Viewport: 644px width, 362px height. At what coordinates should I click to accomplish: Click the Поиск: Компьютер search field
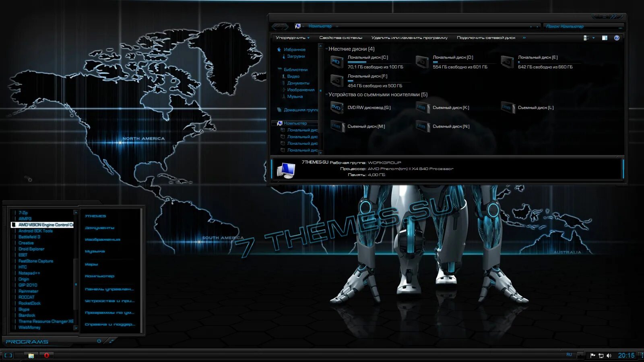pyautogui.click(x=583, y=27)
